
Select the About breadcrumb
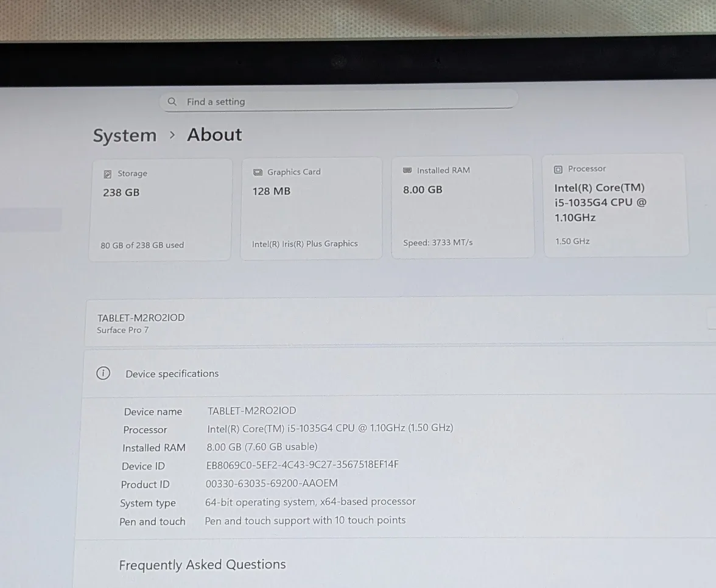click(214, 135)
